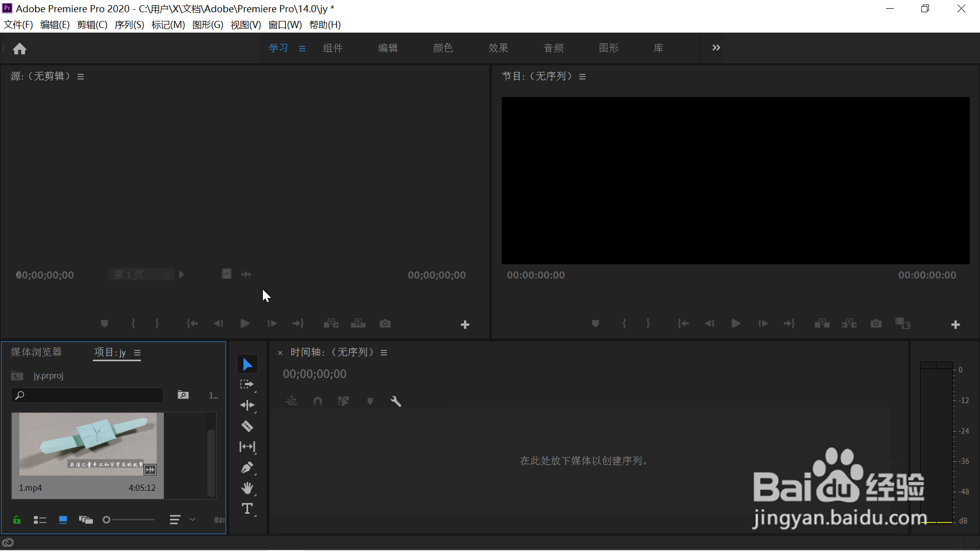The width and height of the screenshot is (980, 551).
Task: Click Extract button in Program monitor
Action: [x=849, y=323]
